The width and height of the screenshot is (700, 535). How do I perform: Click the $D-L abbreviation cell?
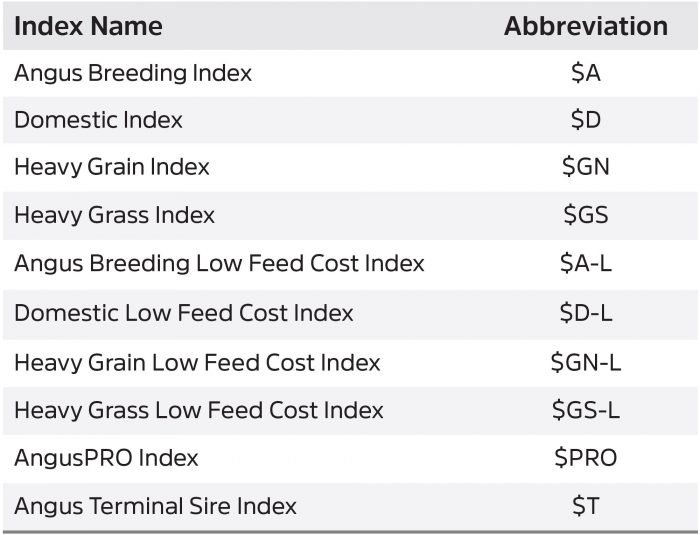585,313
